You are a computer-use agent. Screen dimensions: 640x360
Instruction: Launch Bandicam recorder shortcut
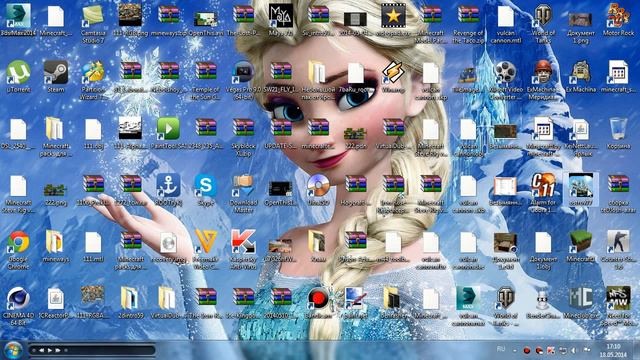tap(318, 303)
